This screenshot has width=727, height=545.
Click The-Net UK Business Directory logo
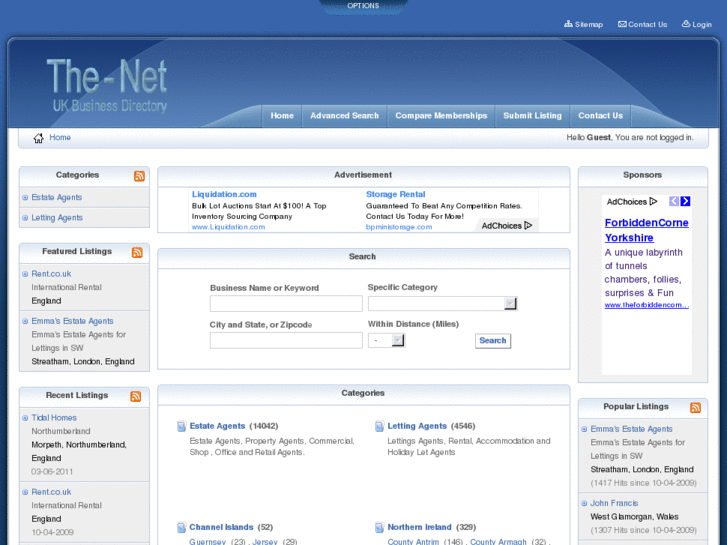pos(107,85)
